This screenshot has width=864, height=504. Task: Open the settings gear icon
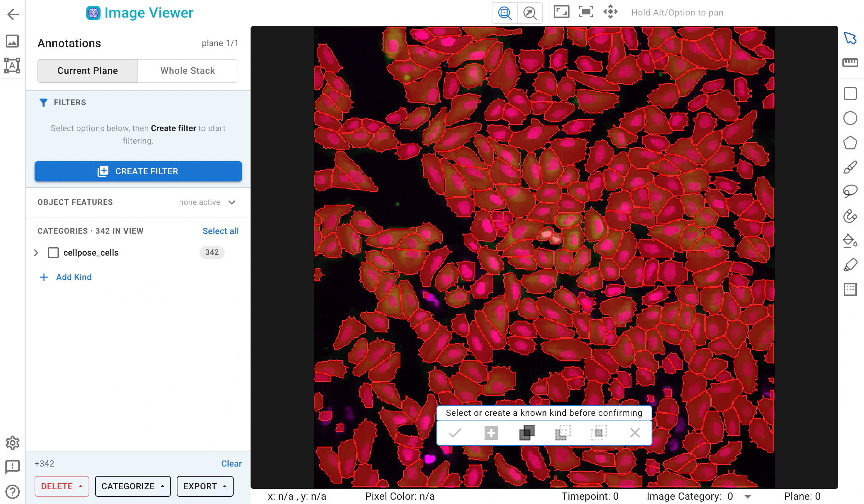[x=13, y=443]
